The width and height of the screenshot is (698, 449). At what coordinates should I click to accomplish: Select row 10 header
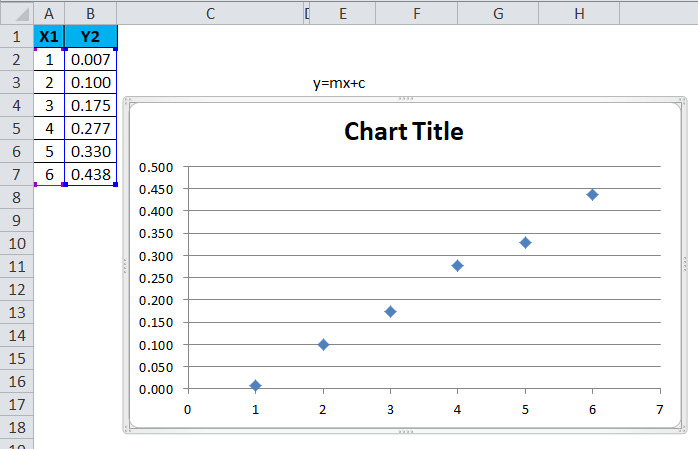click(16, 243)
